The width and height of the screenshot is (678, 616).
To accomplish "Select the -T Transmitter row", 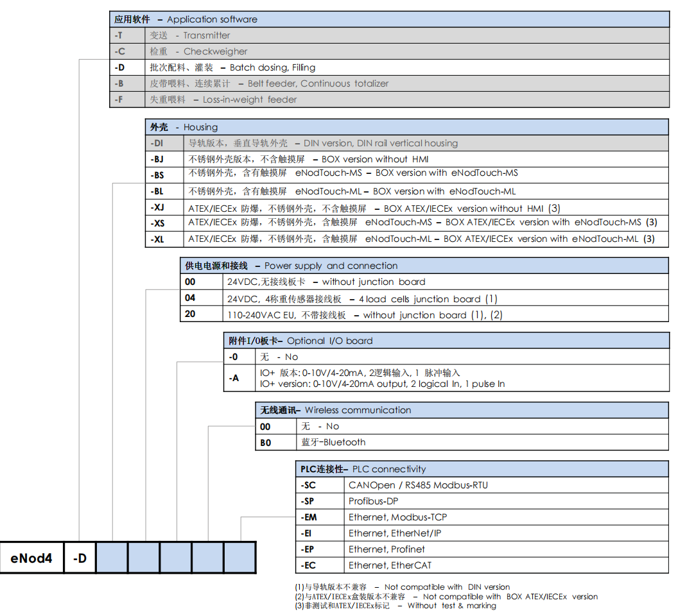I will [389, 35].
